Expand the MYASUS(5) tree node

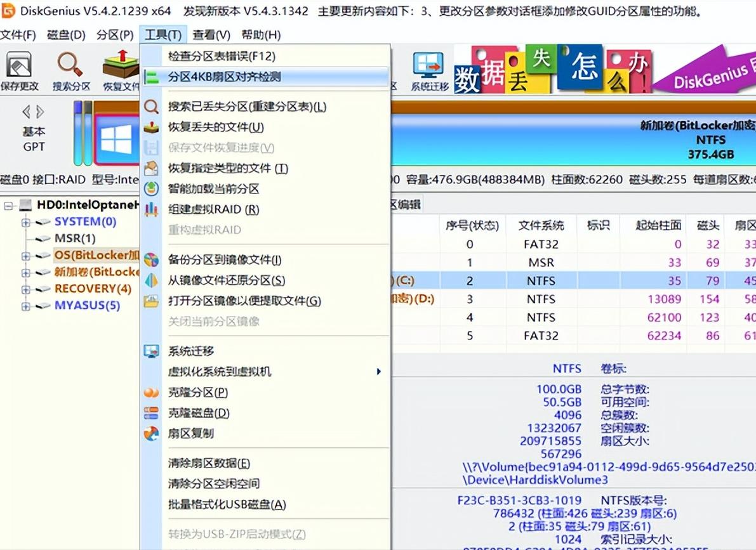pos(25,305)
